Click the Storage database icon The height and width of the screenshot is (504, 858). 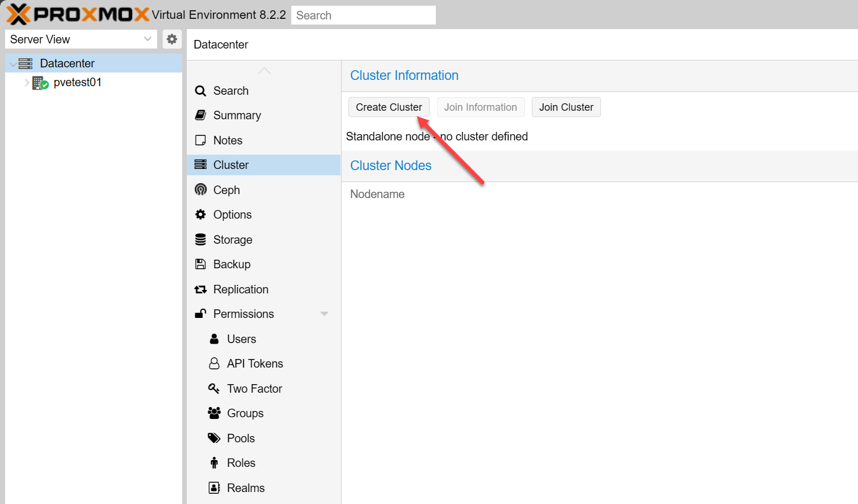pos(201,240)
